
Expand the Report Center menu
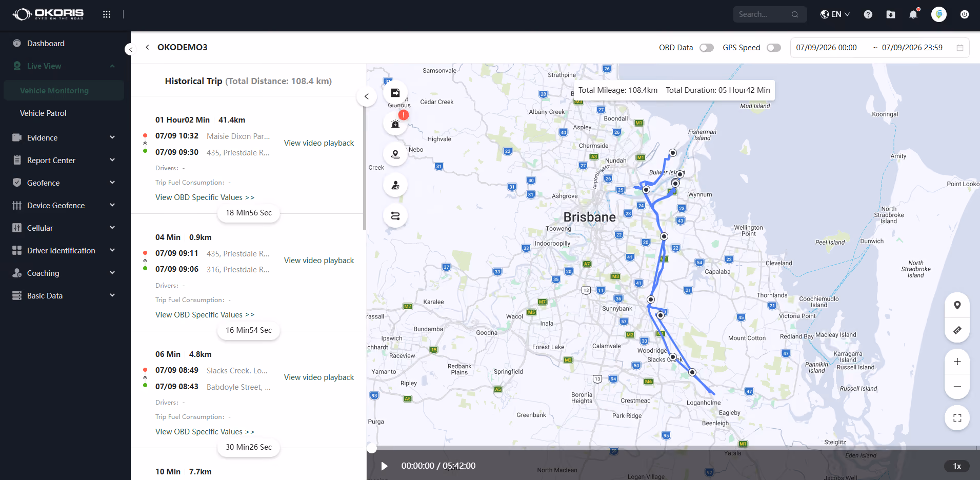click(x=65, y=160)
